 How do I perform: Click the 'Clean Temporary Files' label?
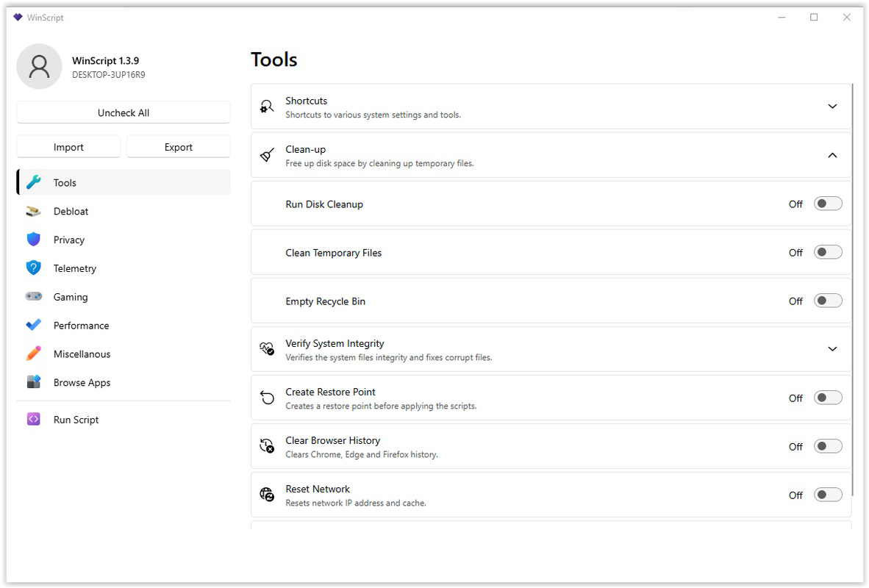tap(334, 253)
